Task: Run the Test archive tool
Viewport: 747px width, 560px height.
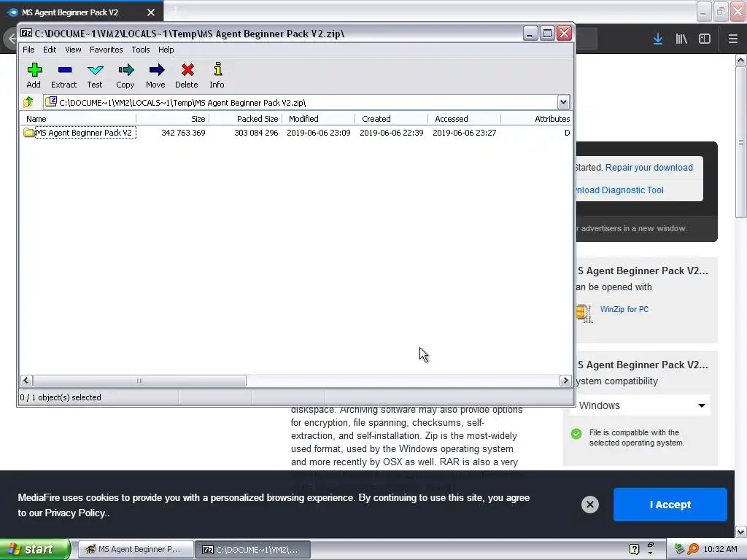Action: click(x=96, y=70)
